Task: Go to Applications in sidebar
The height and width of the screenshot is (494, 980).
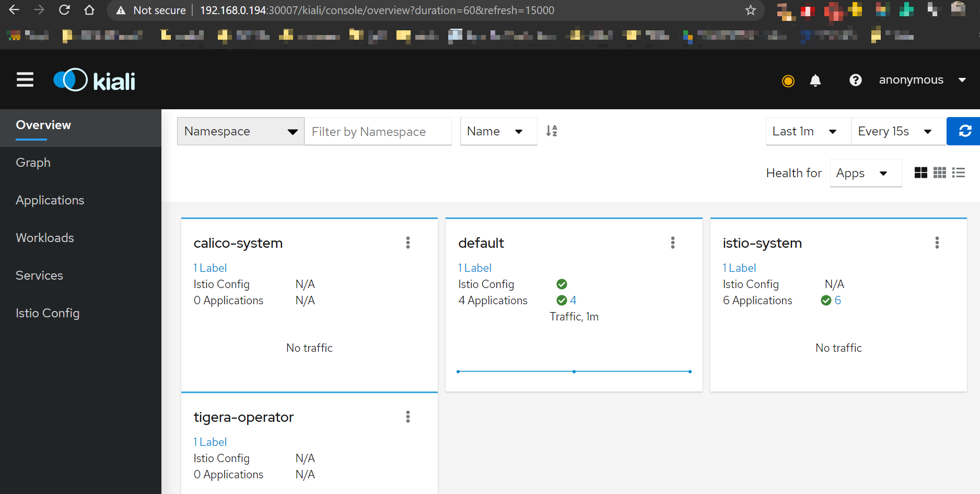Action: [80, 200]
